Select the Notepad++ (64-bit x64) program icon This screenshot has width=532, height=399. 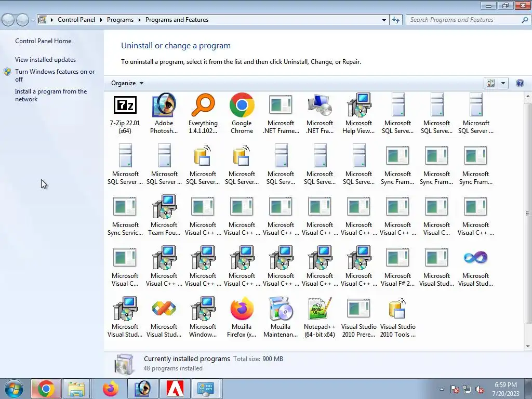click(x=320, y=317)
